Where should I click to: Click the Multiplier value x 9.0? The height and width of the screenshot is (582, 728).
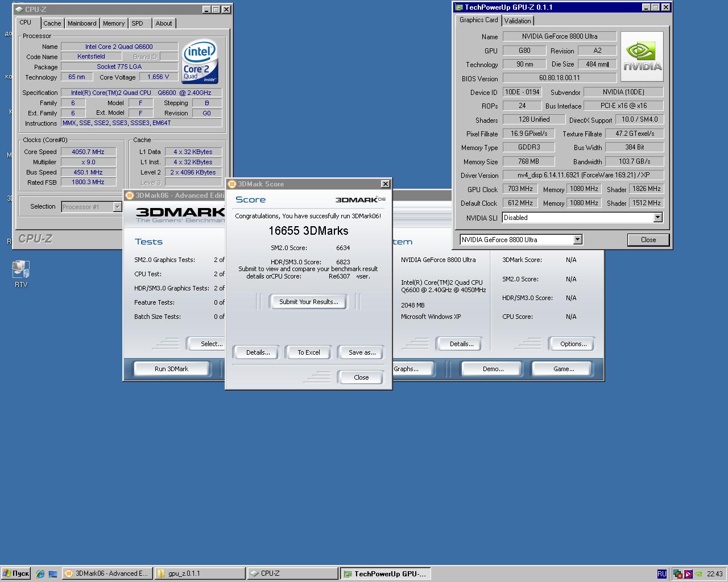(88, 162)
